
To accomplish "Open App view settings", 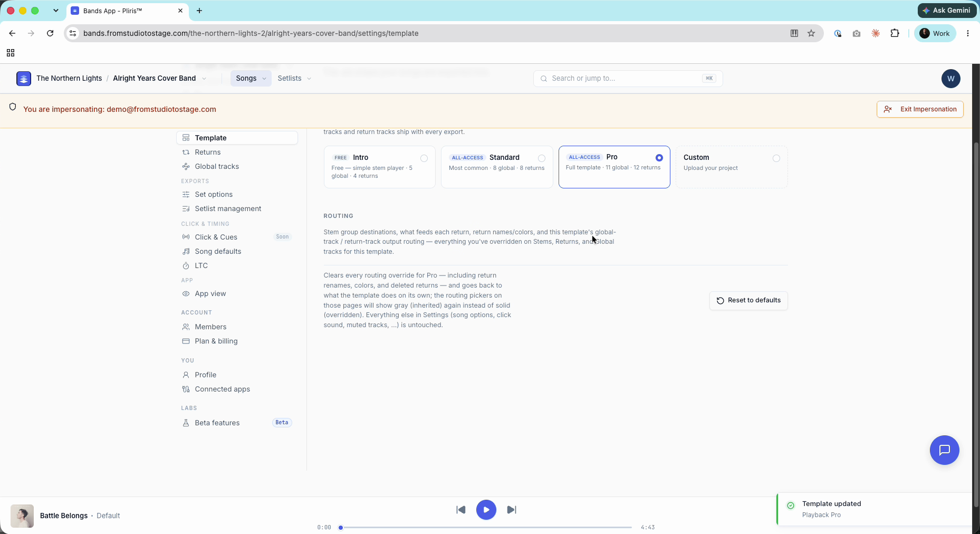I will (237, 293).
